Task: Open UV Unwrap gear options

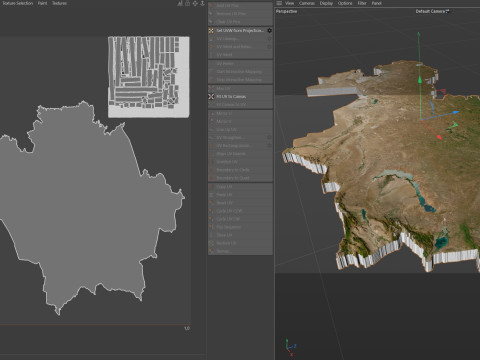Action: (269, 39)
